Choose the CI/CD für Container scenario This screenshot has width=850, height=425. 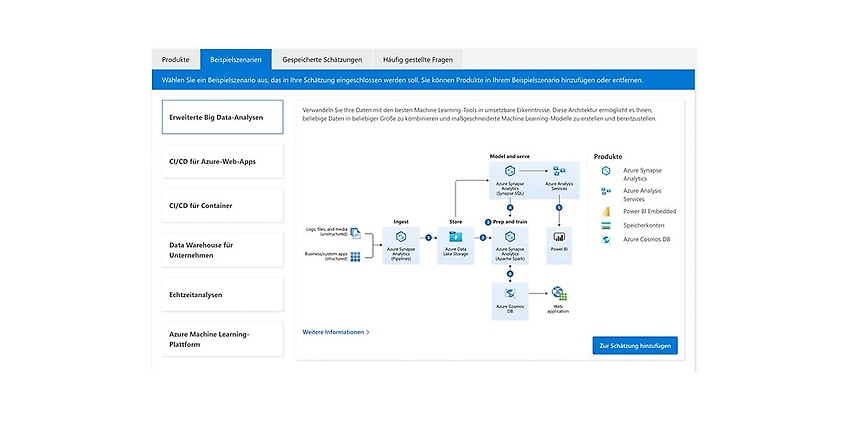222,205
